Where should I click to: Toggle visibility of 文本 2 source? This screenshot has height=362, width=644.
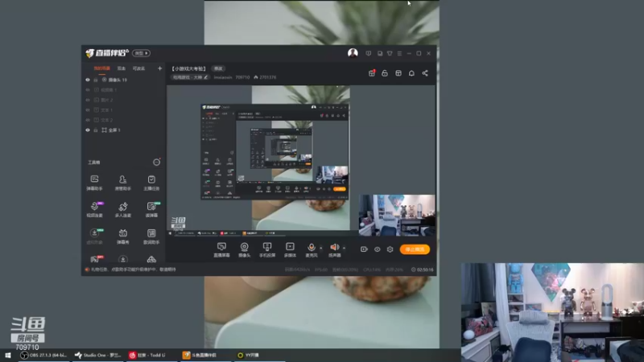point(88,120)
